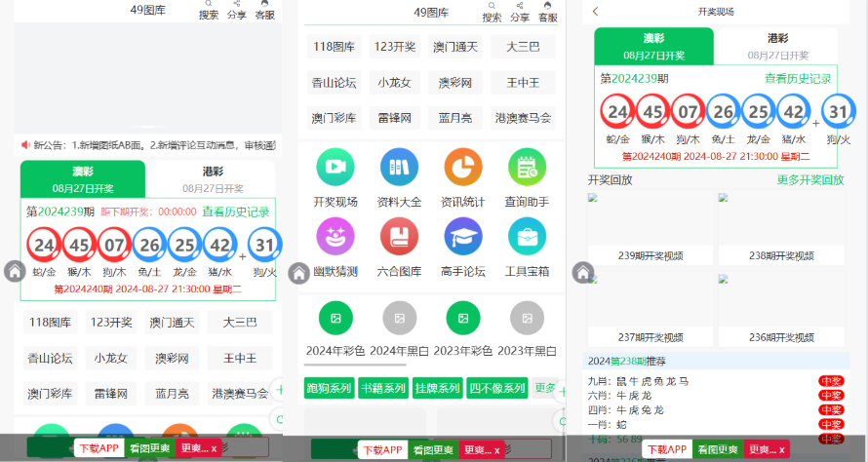Select the 澳彩 tab on the right screen
Screen dimensions: 868x462
coord(653,46)
